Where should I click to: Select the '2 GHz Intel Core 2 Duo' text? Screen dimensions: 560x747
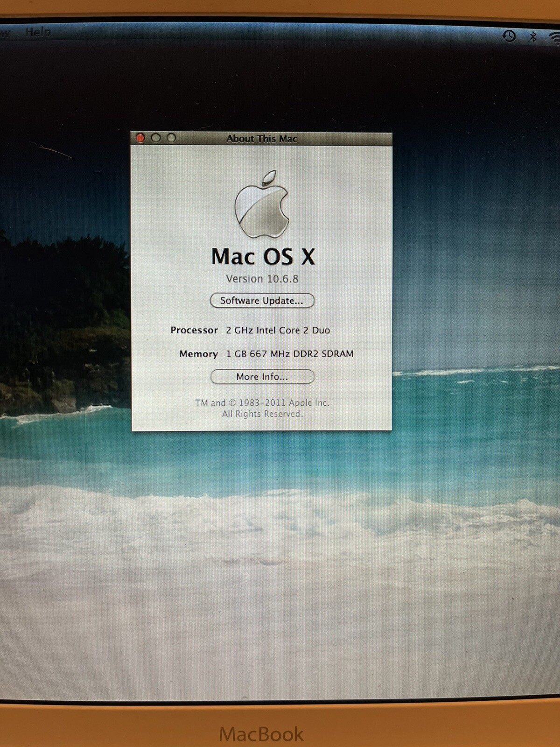[x=278, y=330]
